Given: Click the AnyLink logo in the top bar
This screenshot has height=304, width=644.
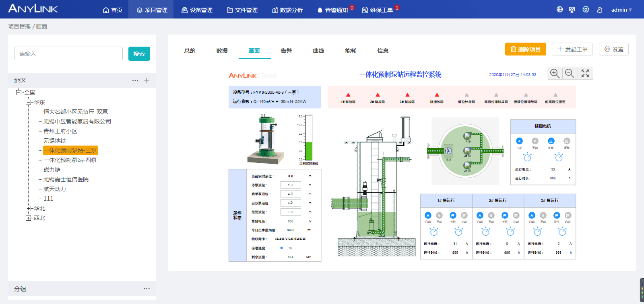Looking at the screenshot, I should tap(33, 8).
